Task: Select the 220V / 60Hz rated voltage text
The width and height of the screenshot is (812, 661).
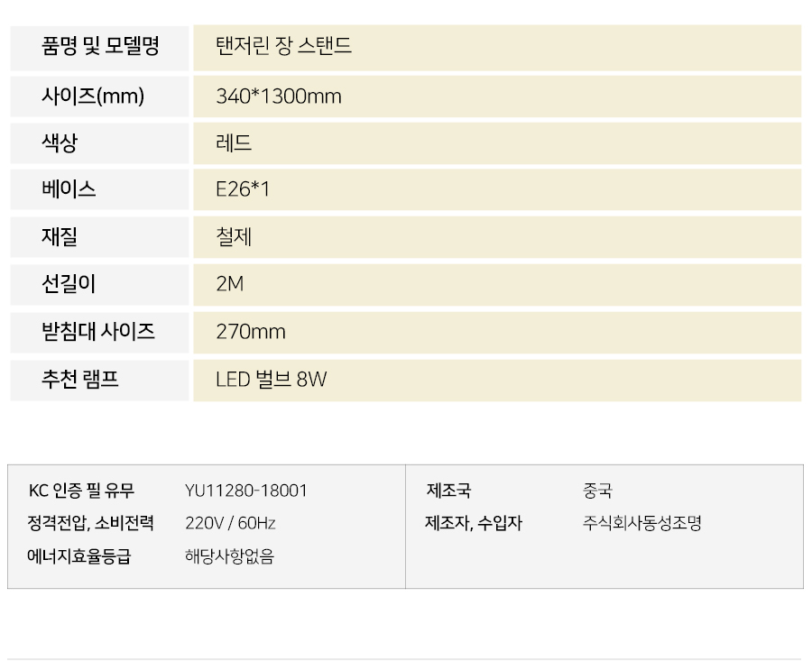Action: 230,523
